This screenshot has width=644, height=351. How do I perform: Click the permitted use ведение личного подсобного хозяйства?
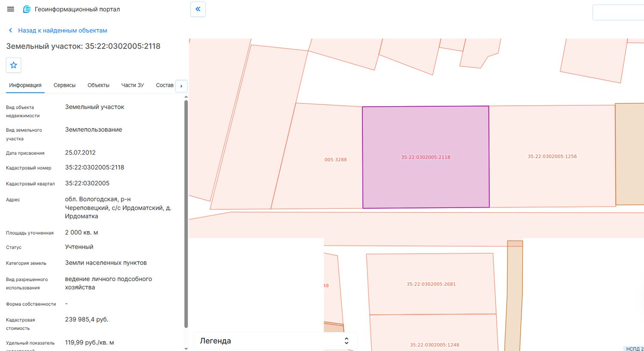click(109, 283)
